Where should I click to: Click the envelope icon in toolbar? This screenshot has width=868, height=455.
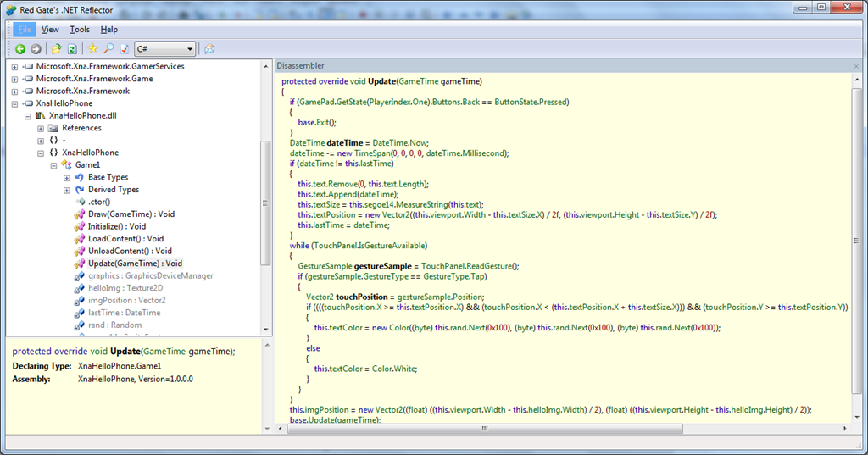pos(210,49)
